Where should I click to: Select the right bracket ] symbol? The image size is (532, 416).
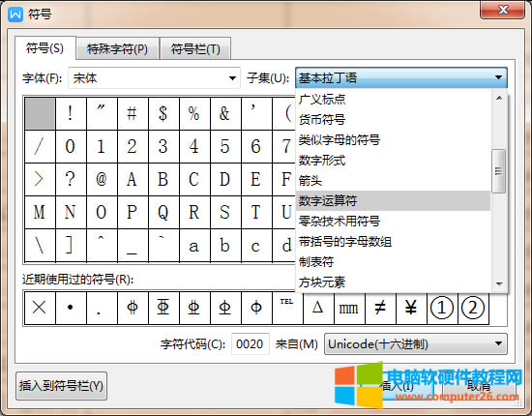click(71, 245)
